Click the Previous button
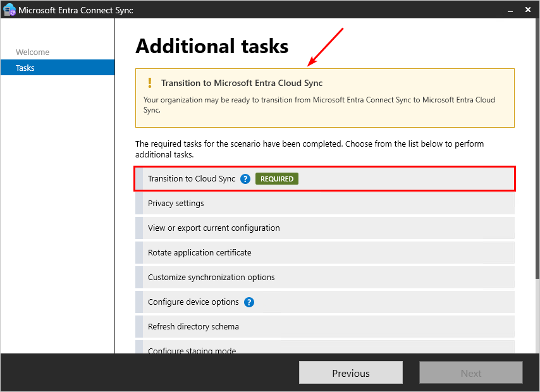This screenshot has width=540, height=392. [350, 372]
